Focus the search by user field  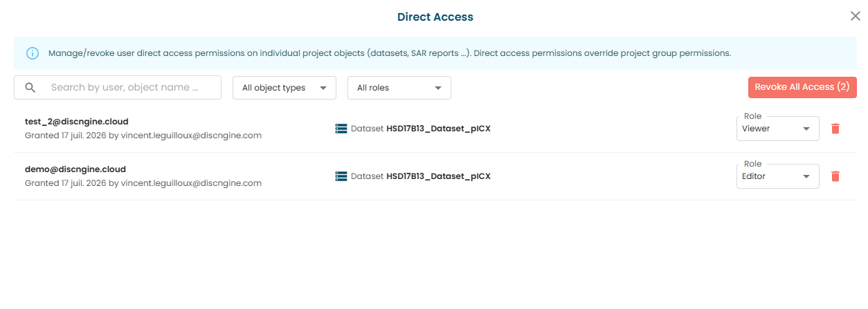click(x=118, y=88)
